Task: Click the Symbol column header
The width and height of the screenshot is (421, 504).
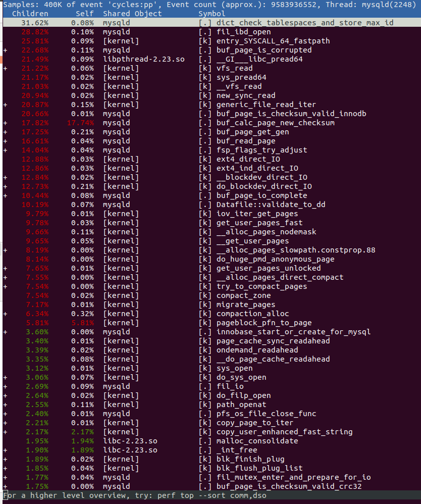Action: pyautogui.click(x=212, y=14)
